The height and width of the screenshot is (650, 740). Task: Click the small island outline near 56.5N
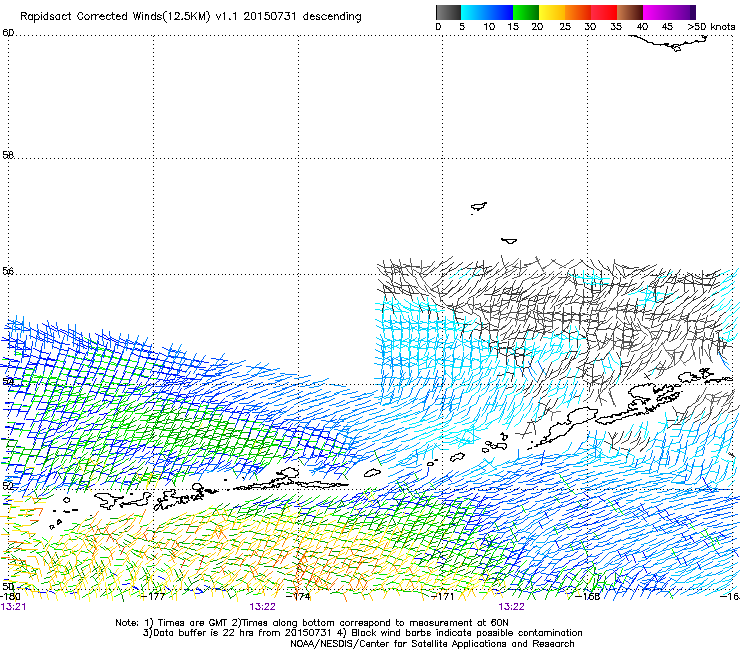(509, 241)
